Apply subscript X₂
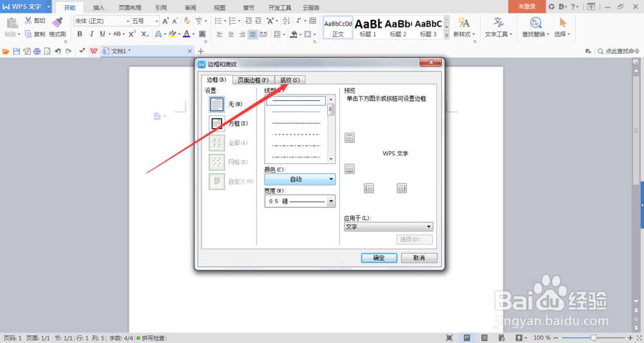Image resolution: width=644 pixels, height=343 pixels. click(145, 34)
